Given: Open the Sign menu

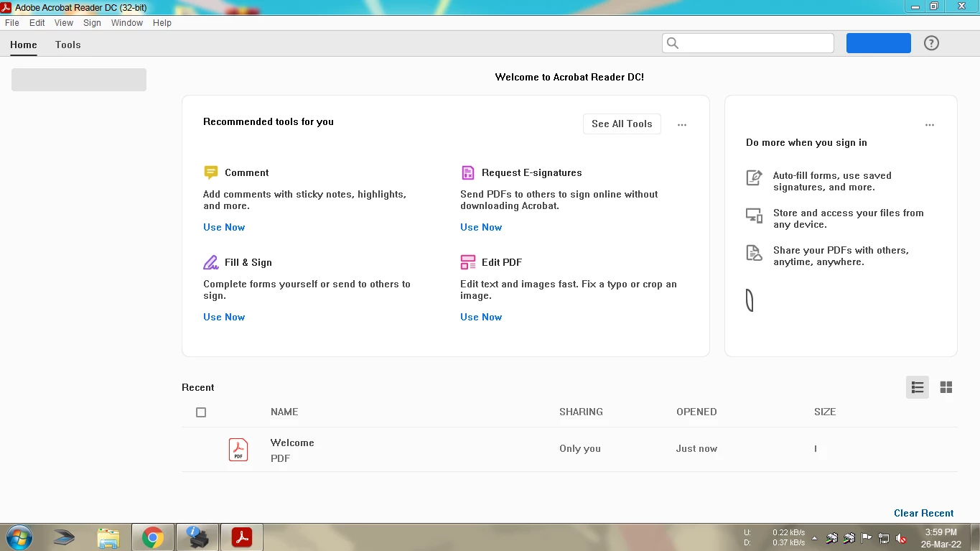Looking at the screenshot, I should 93,23.
